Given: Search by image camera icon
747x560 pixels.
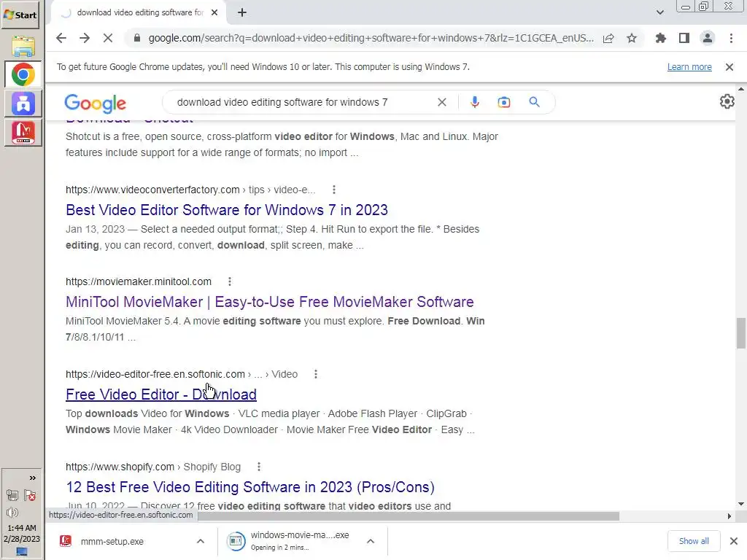Looking at the screenshot, I should tap(504, 102).
